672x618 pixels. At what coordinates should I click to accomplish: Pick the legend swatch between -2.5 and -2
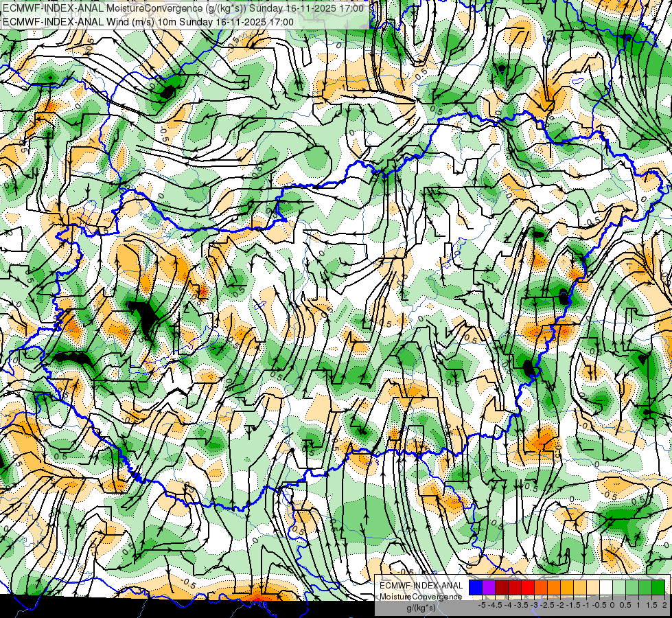tap(554, 588)
